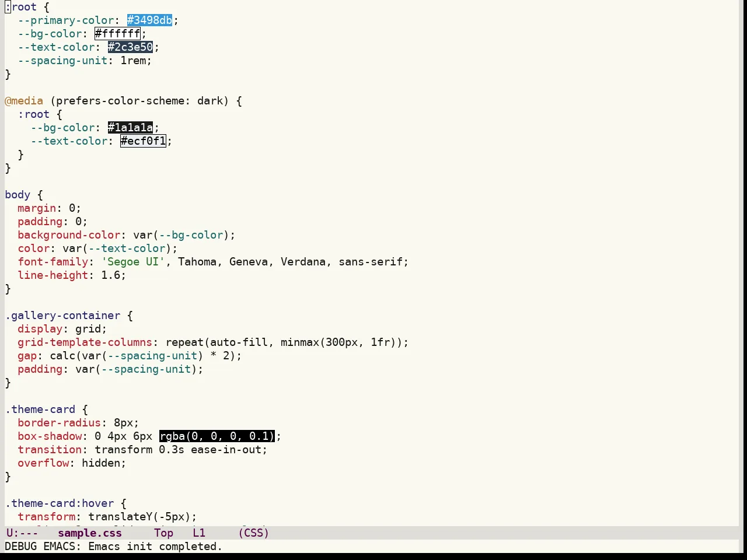Click the #ffffff bg-color value
This screenshot has height=560, width=747.
pos(117,34)
